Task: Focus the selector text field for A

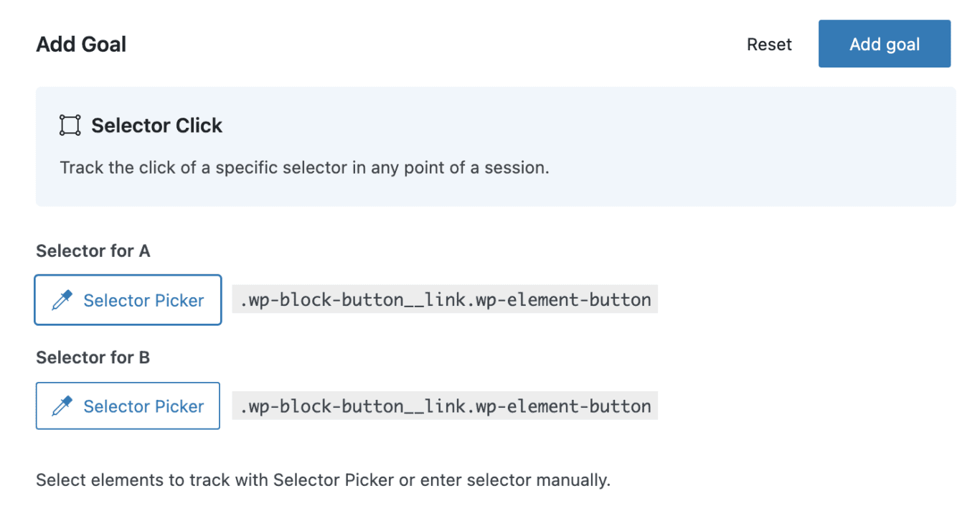Action: 445,300
